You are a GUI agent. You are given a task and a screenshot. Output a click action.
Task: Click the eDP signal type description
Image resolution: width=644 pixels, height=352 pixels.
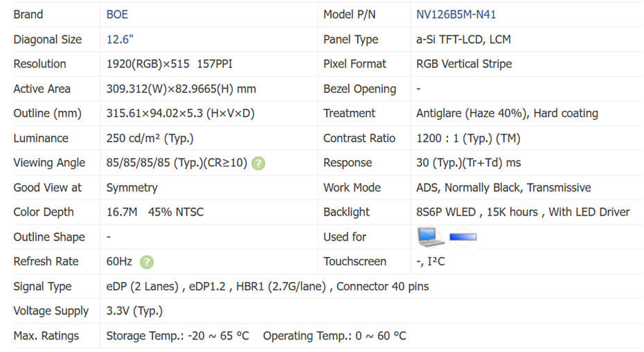click(x=267, y=286)
